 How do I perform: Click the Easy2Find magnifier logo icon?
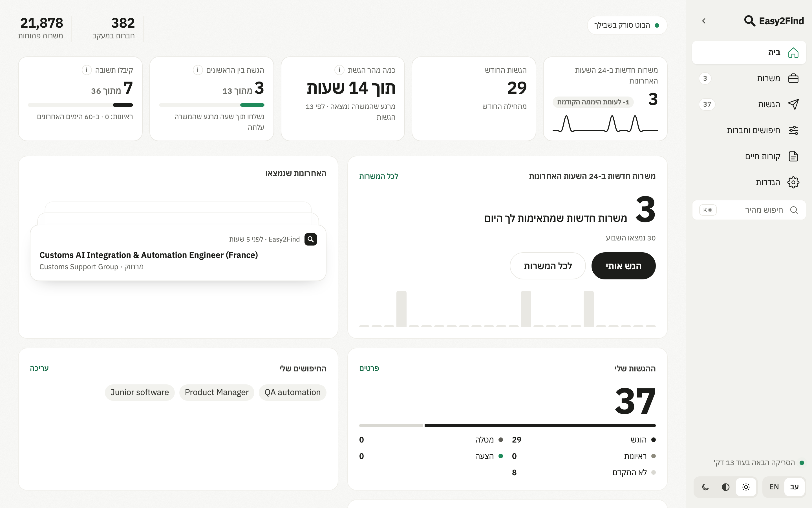[750, 21]
